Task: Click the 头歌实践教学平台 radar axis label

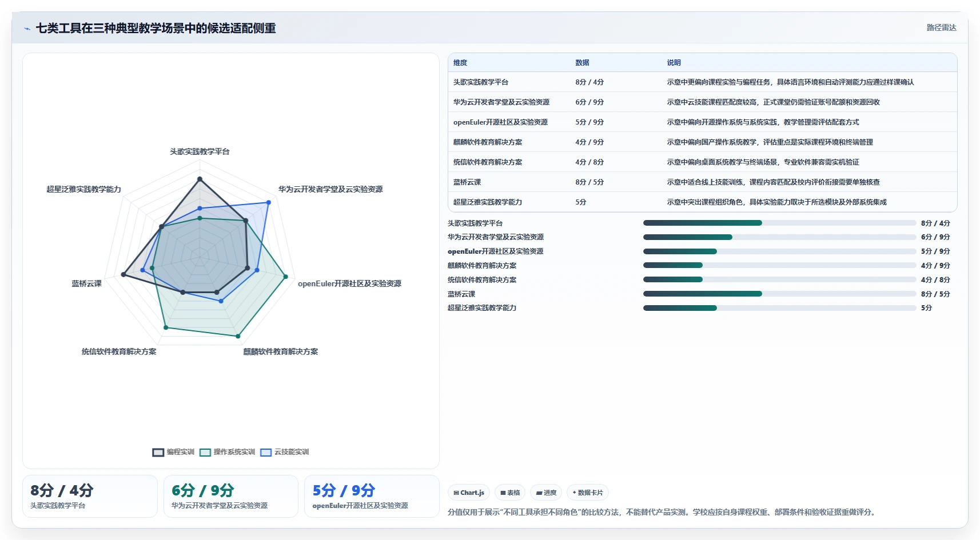Action: point(200,151)
